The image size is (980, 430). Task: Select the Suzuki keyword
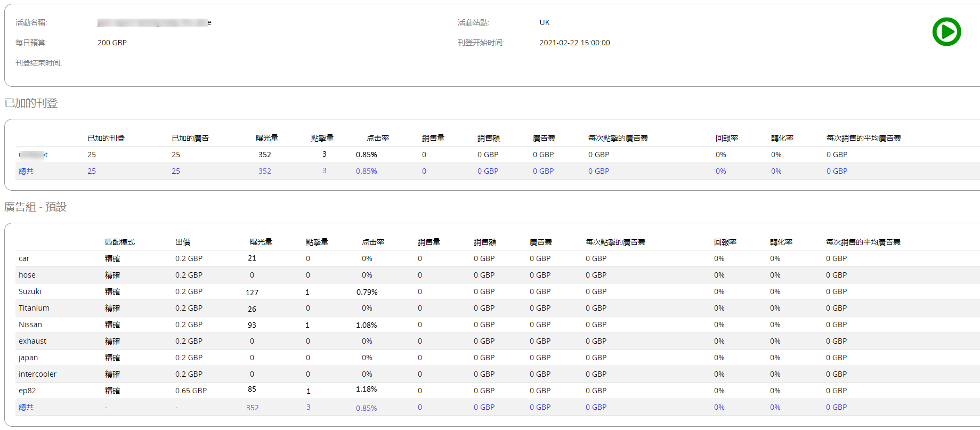point(30,291)
